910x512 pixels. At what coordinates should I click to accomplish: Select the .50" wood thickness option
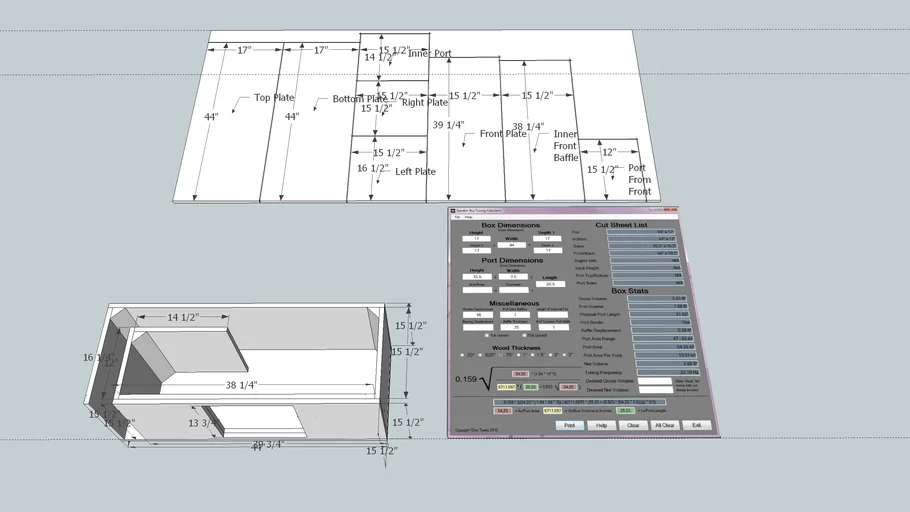(461, 354)
